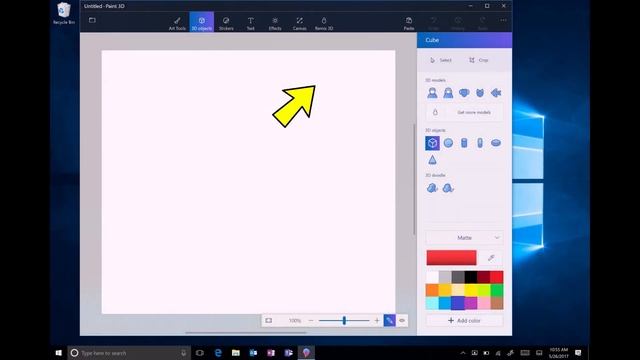This screenshot has height=360, width=640.
Task: Pick the orange color swatch
Action: coord(432,290)
